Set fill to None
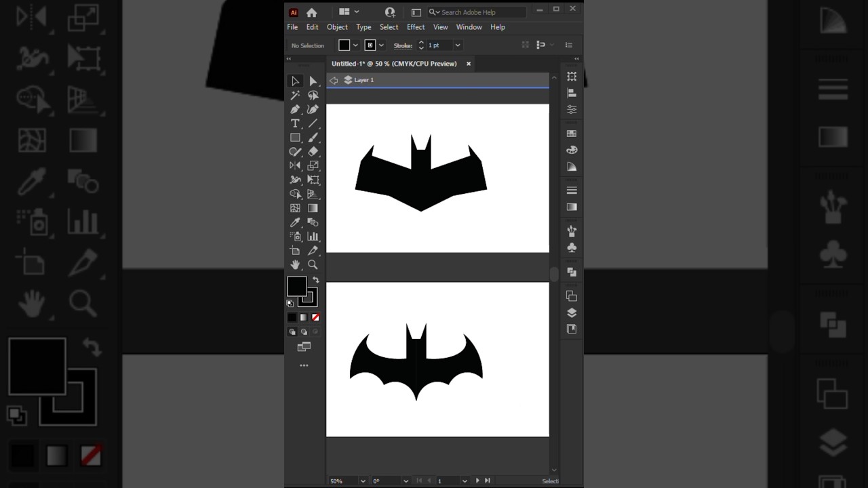This screenshot has width=868, height=488. [315, 317]
